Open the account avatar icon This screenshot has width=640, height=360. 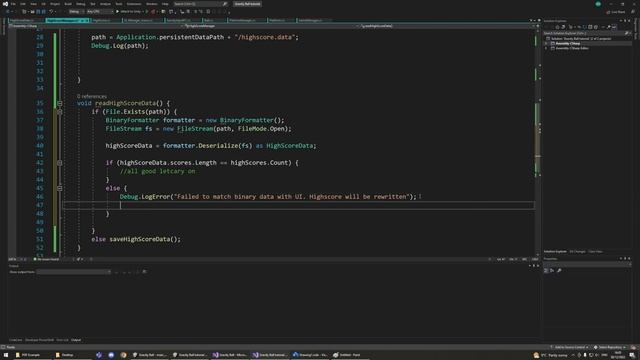pyautogui.click(x=598, y=4)
